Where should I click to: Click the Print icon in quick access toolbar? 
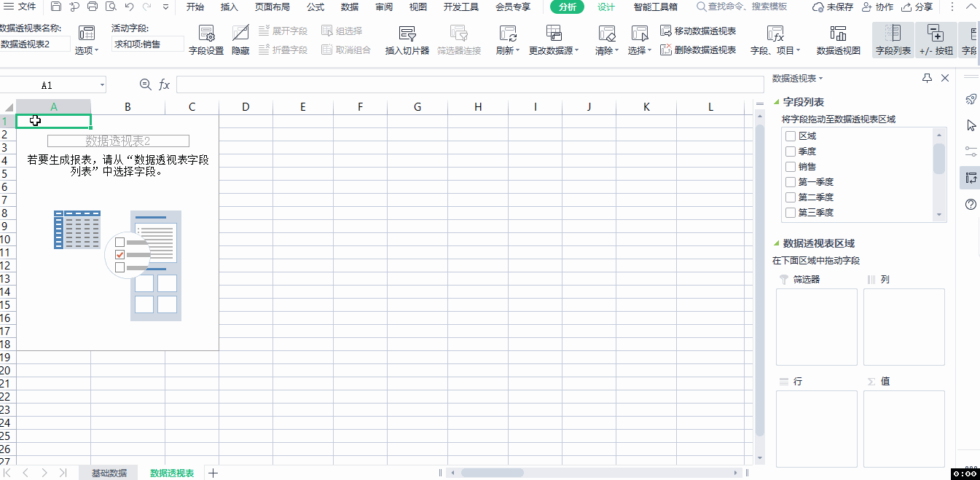[93, 7]
